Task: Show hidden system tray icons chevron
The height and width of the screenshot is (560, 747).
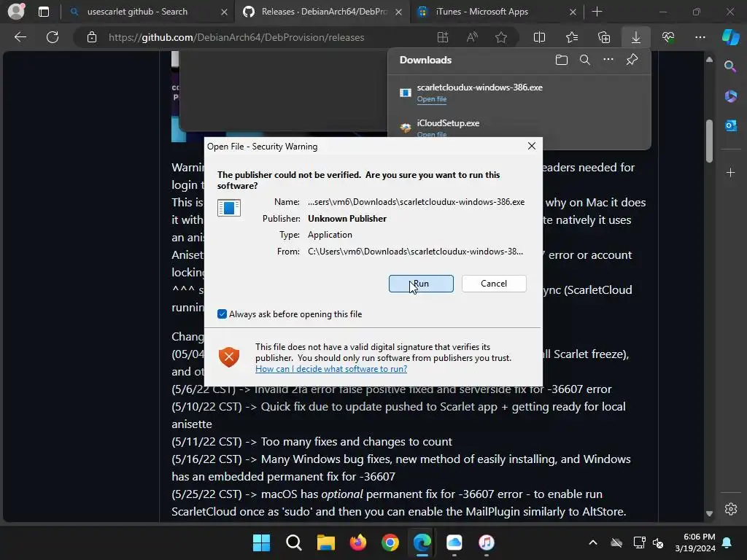Action: coord(592,542)
